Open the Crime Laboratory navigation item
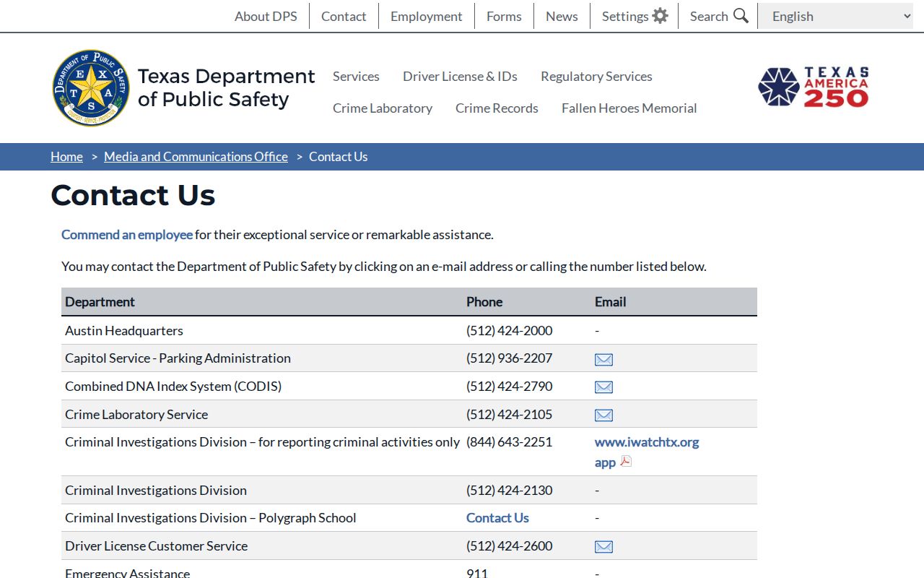This screenshot has height=578, width=924. point(383,108)
